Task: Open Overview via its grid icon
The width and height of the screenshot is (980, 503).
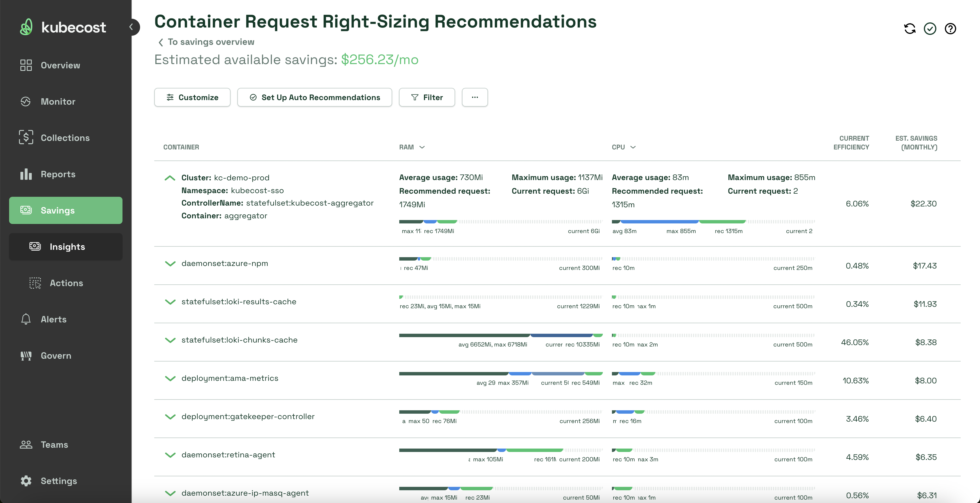Action: 26,65
